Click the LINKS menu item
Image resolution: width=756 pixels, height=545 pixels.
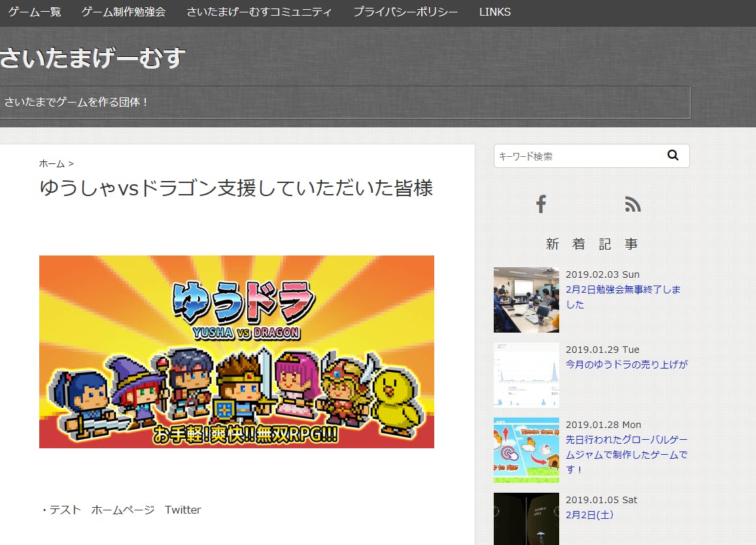(x=495, y=12)
